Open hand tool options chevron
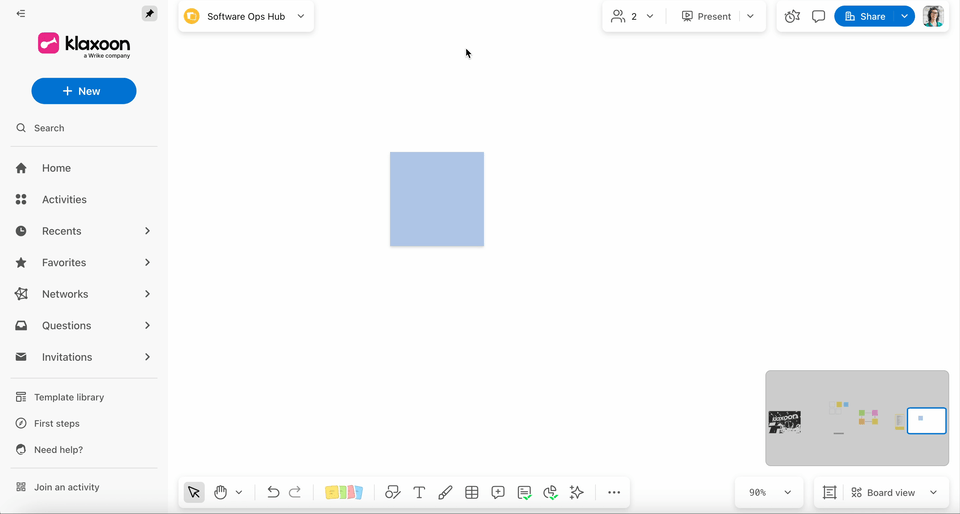The image size is (960, 514). tap(239, 492)
